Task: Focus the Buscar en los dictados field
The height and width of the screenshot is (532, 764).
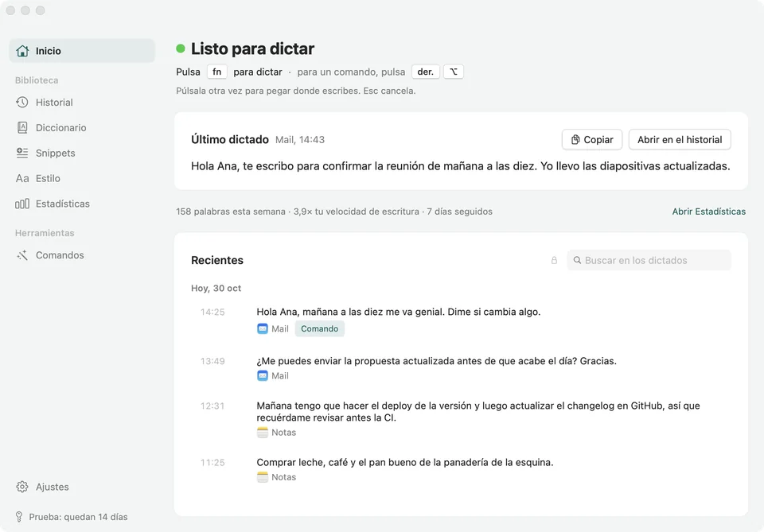Action: point(649,260)
